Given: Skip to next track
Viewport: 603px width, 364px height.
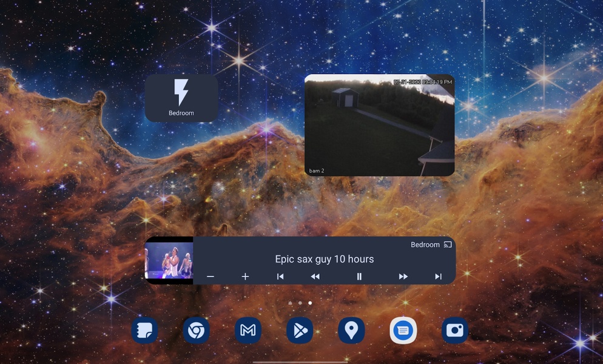Looking at the screenshot, I should (x=438, y=277).
